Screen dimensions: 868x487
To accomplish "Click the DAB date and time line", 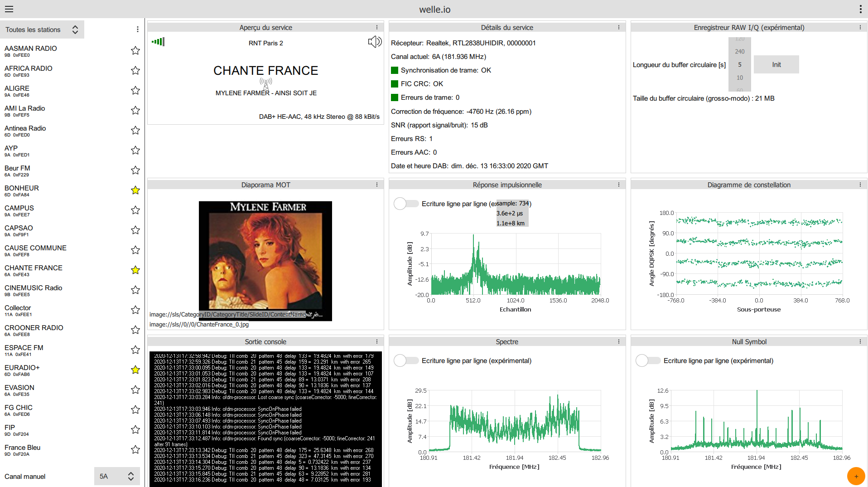I will coord(469,166).
